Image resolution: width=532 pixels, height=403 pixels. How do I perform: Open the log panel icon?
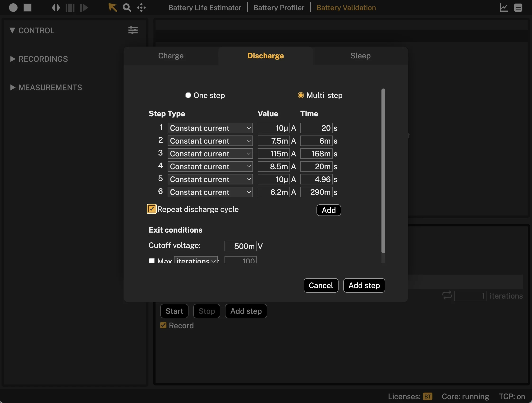click(518, 7)
